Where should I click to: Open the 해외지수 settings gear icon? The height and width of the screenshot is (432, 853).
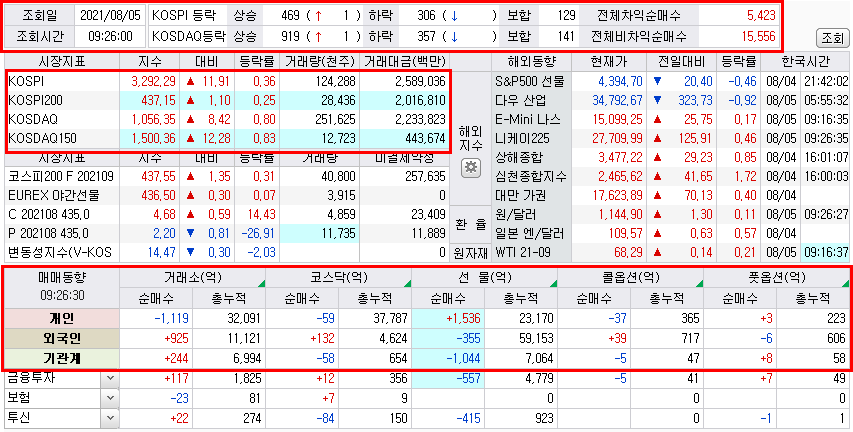click(472, 168)
